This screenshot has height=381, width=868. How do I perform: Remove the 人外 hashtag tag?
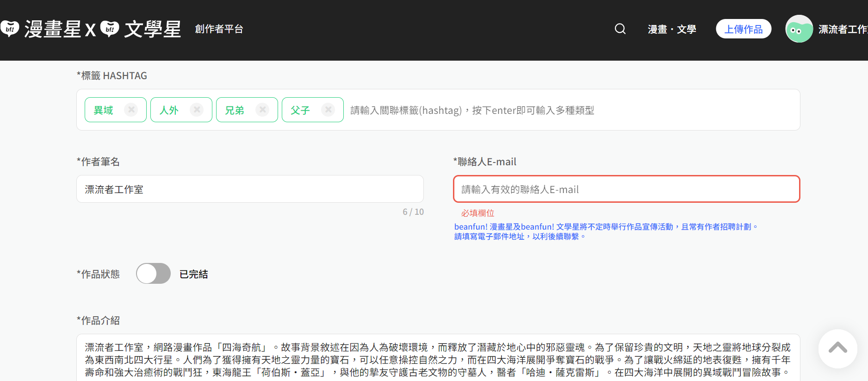(197, 110)
